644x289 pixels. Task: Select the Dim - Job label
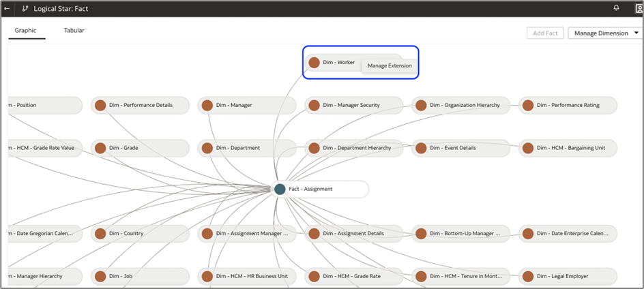click(x=121, y=276)
